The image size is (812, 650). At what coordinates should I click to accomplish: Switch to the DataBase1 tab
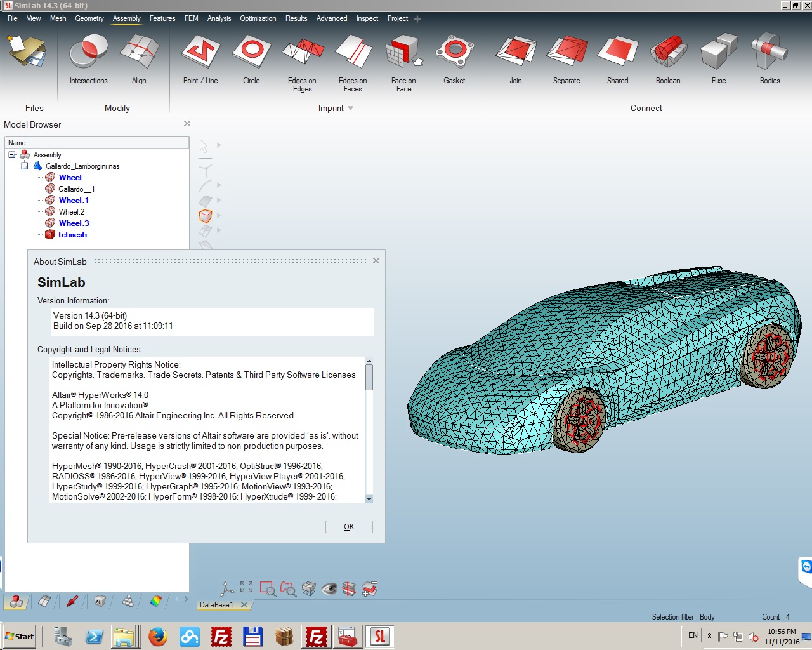(x=216, y=605)
